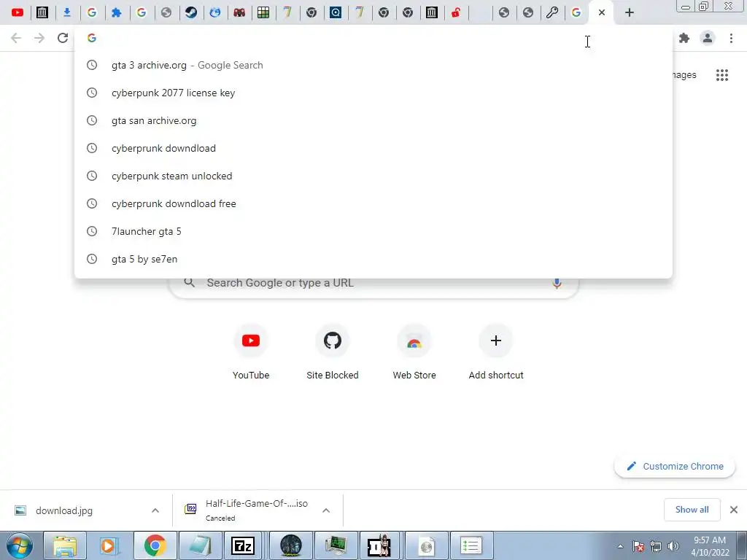
Task: Open the volume speaker tray icon
Action: click(673, 546)
